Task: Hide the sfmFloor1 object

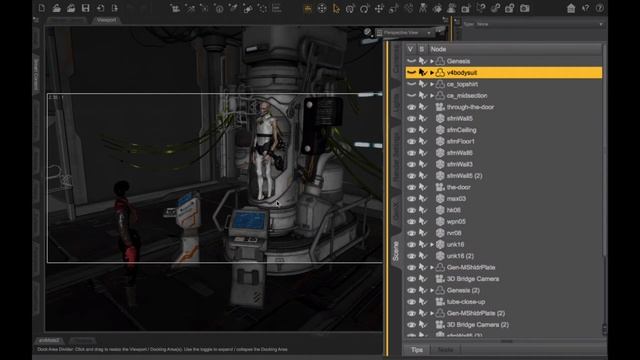Action: 411,141
